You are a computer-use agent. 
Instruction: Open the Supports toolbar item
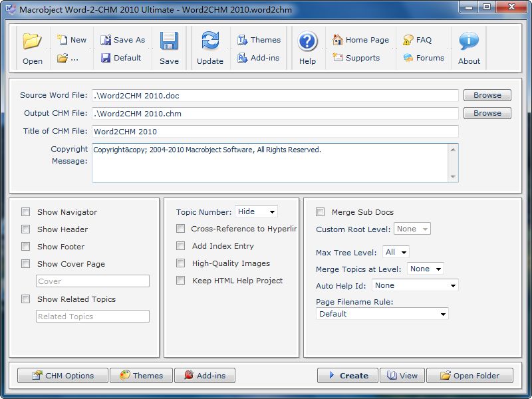pos(356,58)
